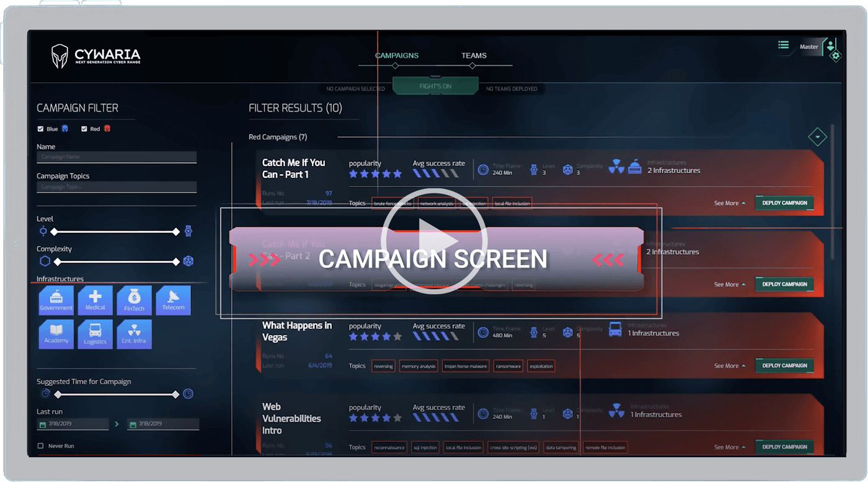Click the popularity stars of Catch Me Part 1
The height and width of the screenshot is (482, 868).
(x=375, y=174)
